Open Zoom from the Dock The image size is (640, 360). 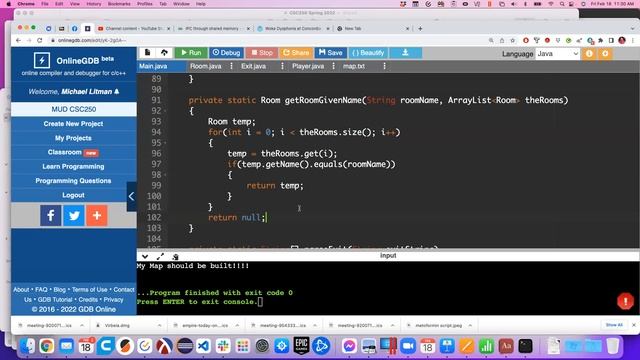pyautogui.click(x=408, y=346)
